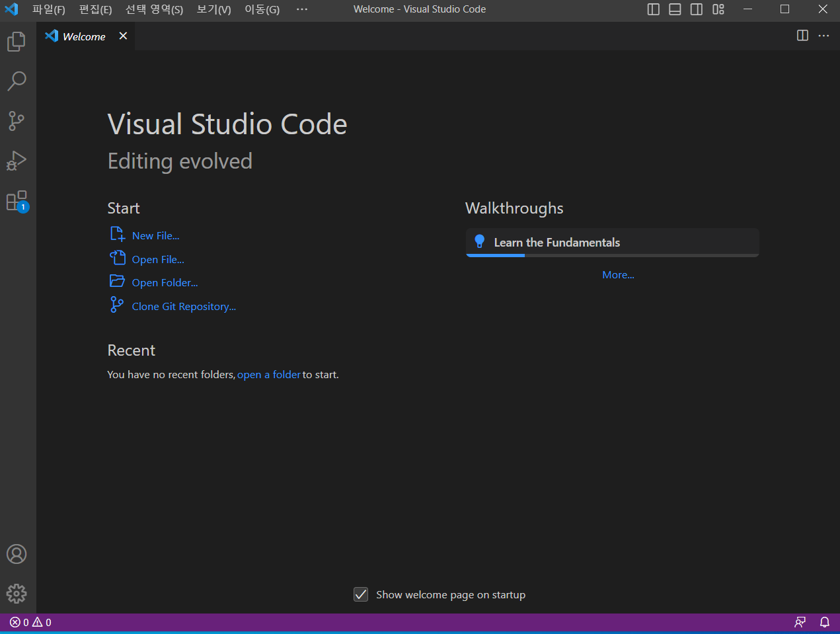Viewport: 840px width, 634px height.
Task: Open the 보기(V) menu
Action: pos(214,9)
